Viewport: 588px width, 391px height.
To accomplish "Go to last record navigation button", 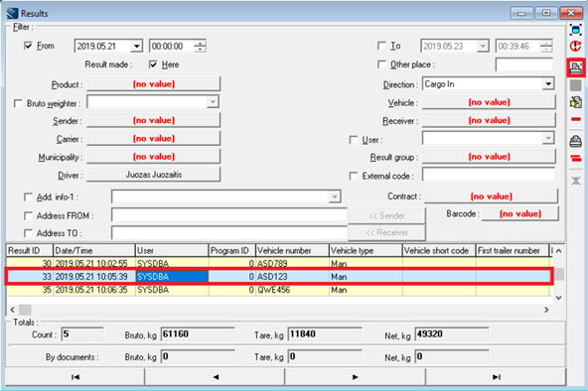I will tap(496, 377).
